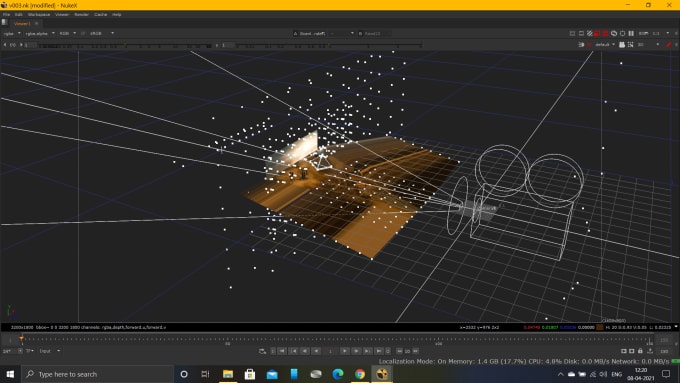Toggle the first red viewer lock icon
The height and width of the screenshot is (383, 680).
pyautogui.click(x=597, y=33)
